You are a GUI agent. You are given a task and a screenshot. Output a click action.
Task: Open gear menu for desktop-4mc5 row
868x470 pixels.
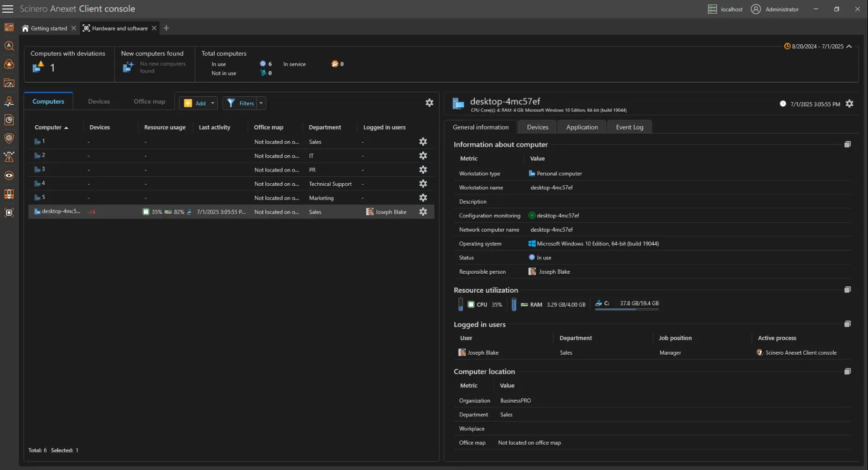click(x=423, y=212)
